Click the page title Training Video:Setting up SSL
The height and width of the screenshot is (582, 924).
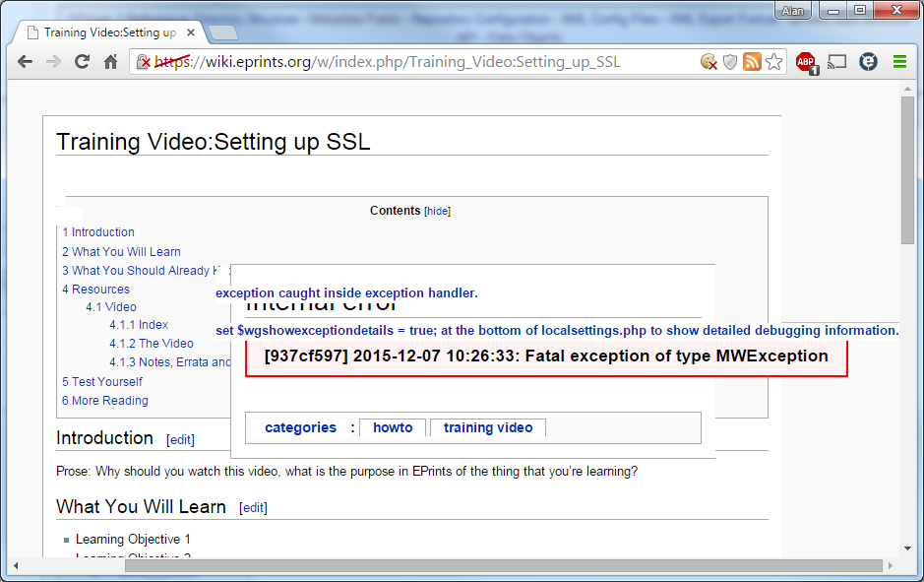(x=214, y=142)
